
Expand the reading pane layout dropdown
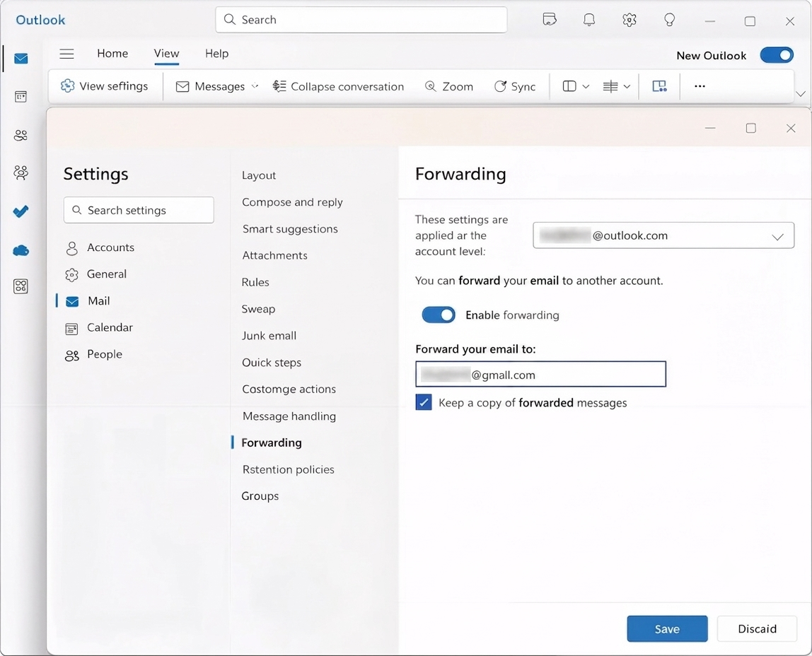(586, 86)
